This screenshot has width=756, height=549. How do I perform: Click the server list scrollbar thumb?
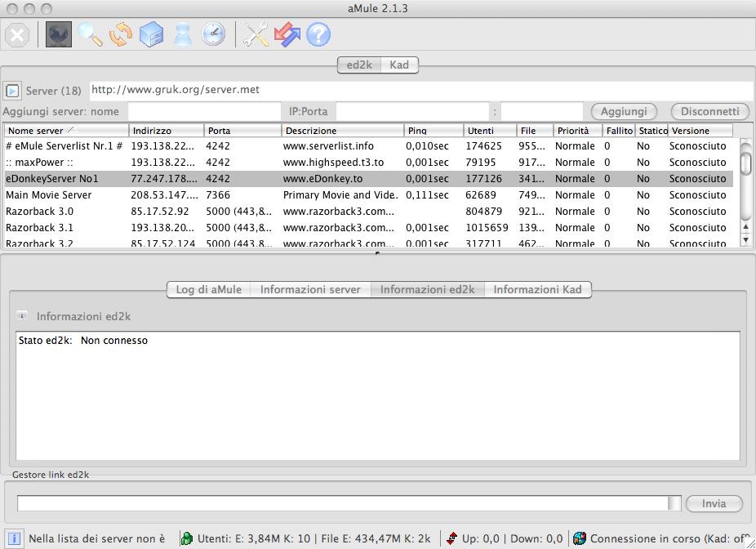(746, 163)
